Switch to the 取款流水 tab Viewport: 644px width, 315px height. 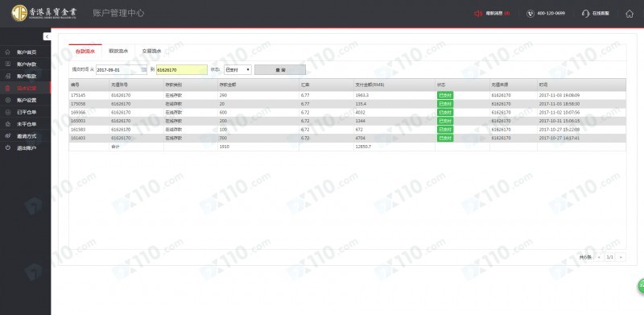118,52
